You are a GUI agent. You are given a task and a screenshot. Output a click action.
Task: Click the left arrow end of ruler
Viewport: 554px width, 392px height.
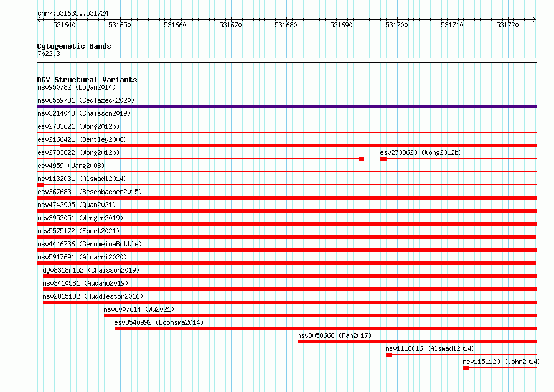39,19
